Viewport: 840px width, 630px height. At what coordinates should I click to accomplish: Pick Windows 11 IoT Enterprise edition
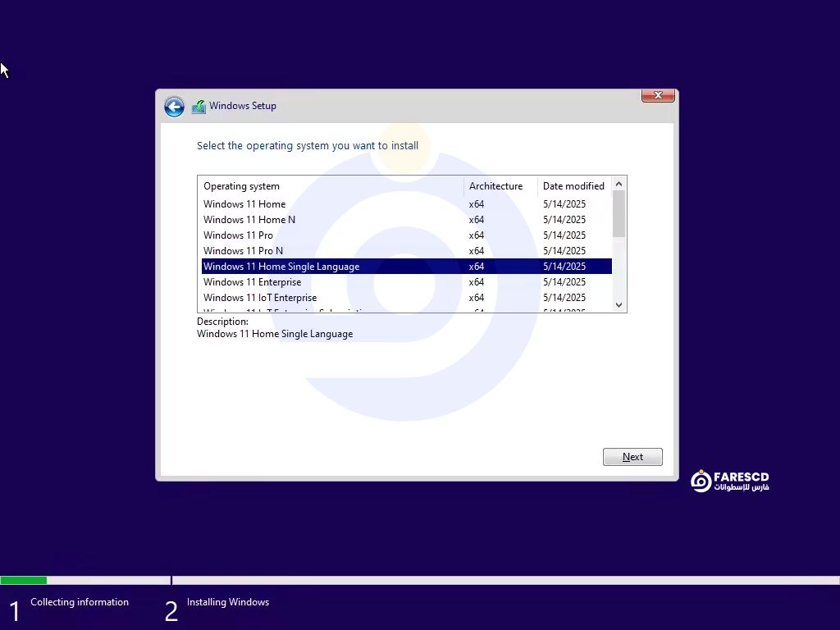coord(407,297)
